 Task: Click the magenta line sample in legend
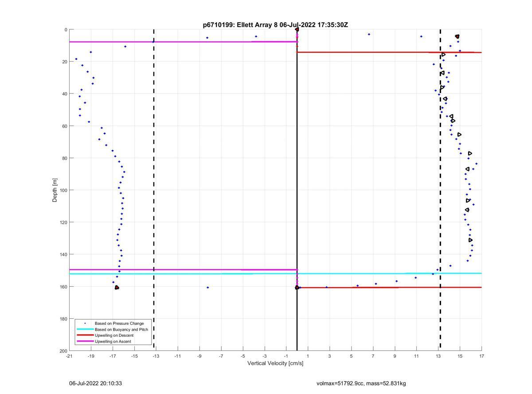point(85,341)
